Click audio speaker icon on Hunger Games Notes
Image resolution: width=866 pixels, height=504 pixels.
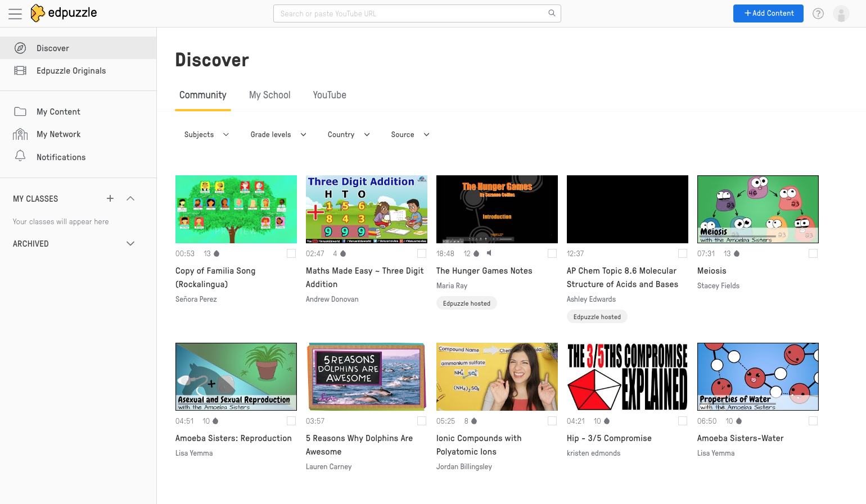click(489, 253)
